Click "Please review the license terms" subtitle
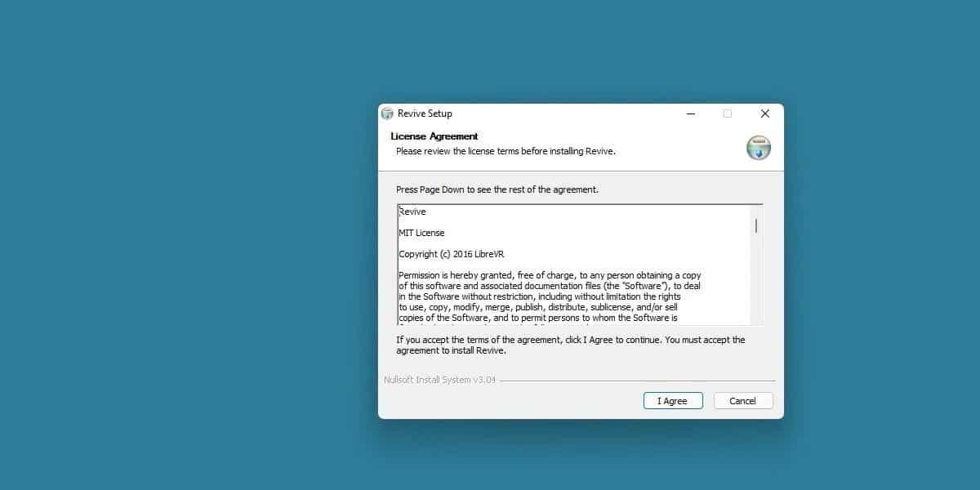This screenshot has height=490, width=980. [506, 151]
